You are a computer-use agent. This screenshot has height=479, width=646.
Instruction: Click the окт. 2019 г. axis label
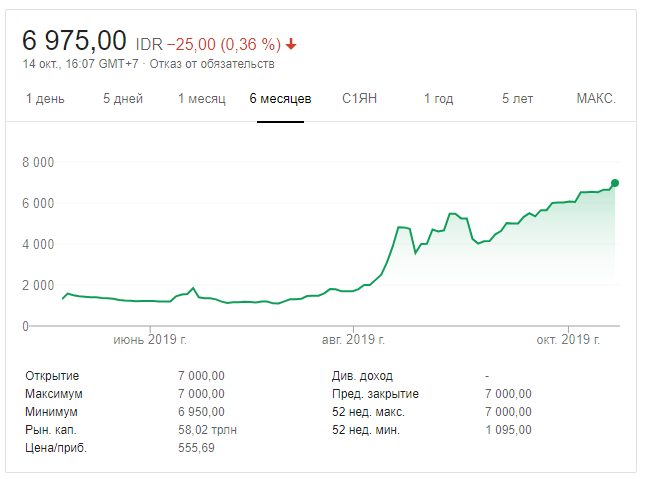pos(568,340)
